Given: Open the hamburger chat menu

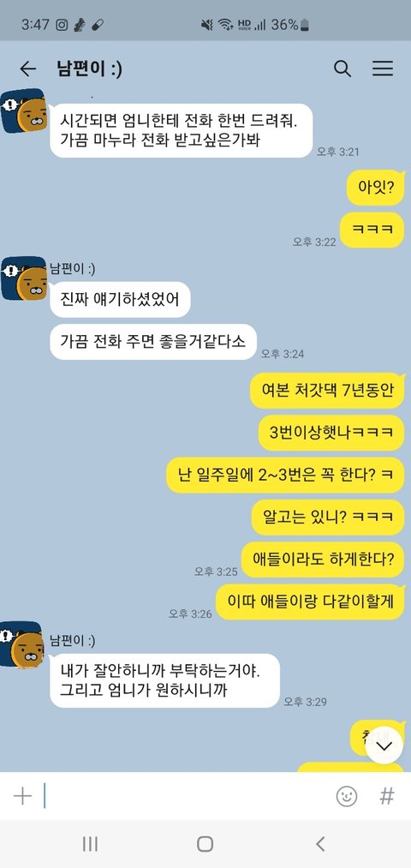Looking at the screenshot, I should (x=382, y=69).
